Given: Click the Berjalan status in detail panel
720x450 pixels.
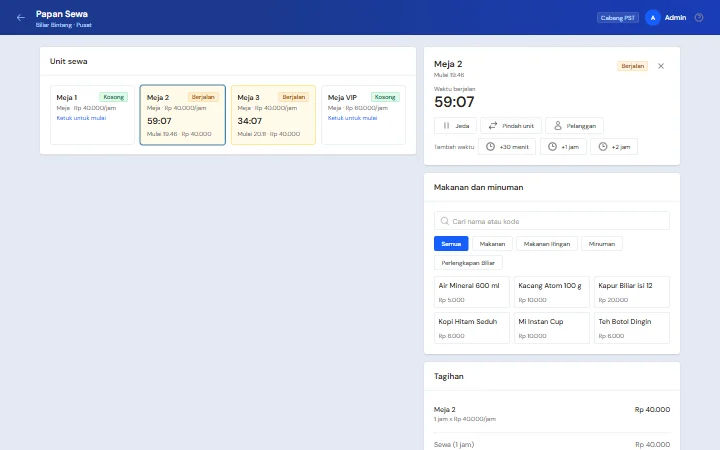Looking at the screenshot, I should click(x=632, y=66).
